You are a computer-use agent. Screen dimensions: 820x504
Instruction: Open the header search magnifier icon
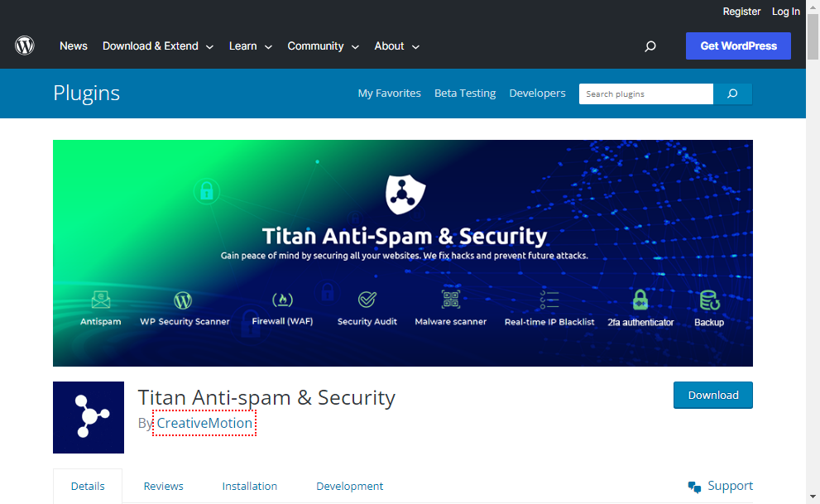650,46
